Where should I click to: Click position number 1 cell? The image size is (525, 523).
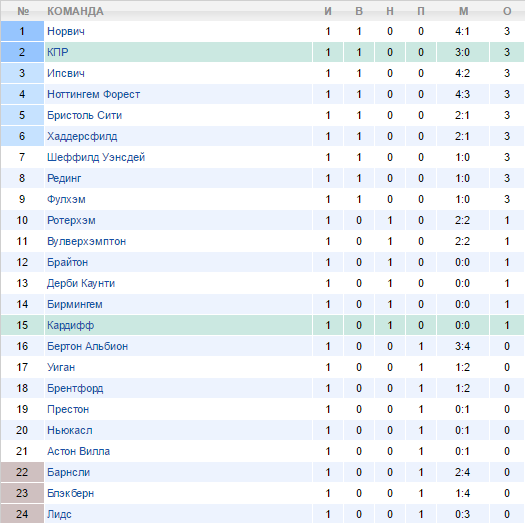point(22,31)
